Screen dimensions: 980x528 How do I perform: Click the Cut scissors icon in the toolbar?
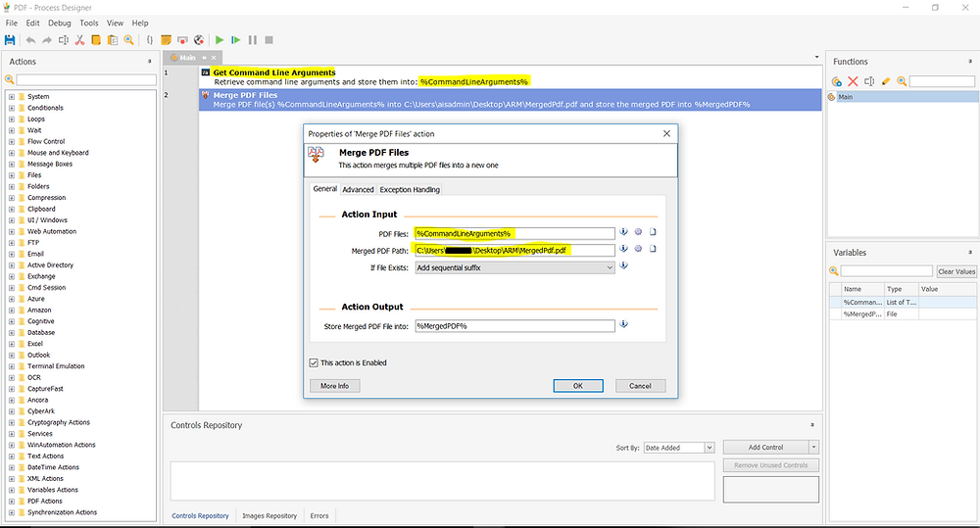point(79,40)
